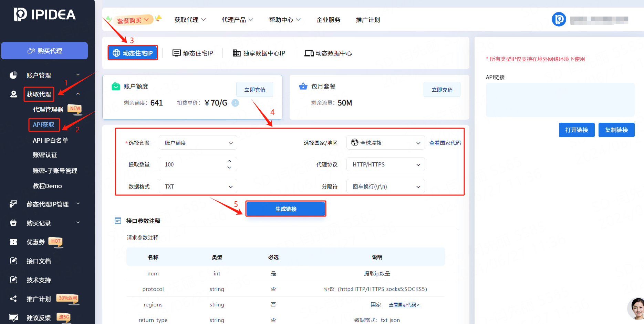Image resolution: width=644 pixels, height=324 pixels.
Task: Open the 代理协议 dropdown showing HTTP/HTTPS
Action: [386, 164]
